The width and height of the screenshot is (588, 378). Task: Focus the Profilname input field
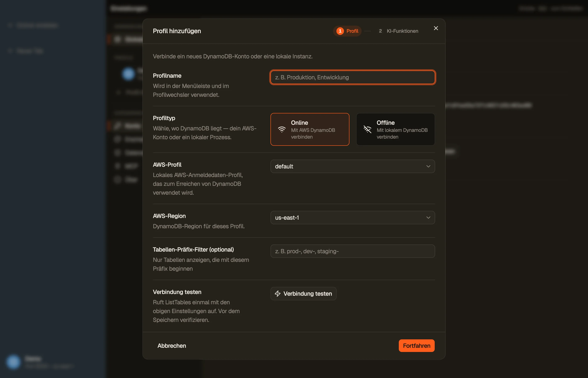tap(353, 77)
